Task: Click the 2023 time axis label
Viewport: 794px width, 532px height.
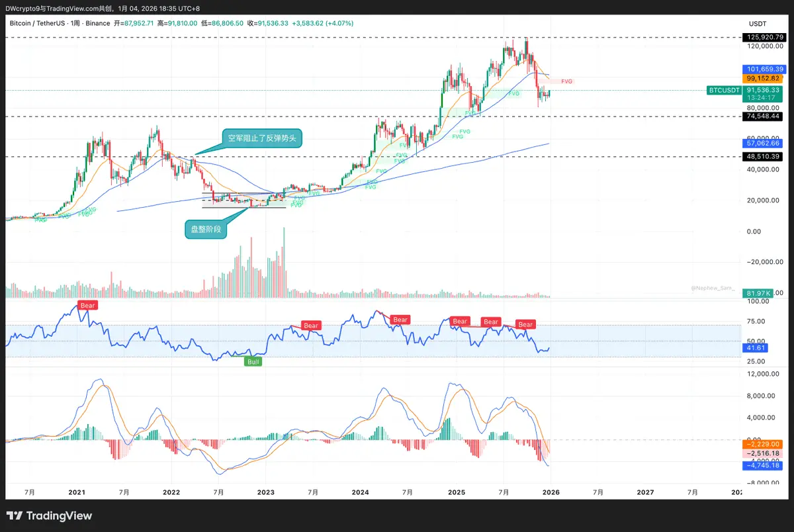Action: click(265, 492)
